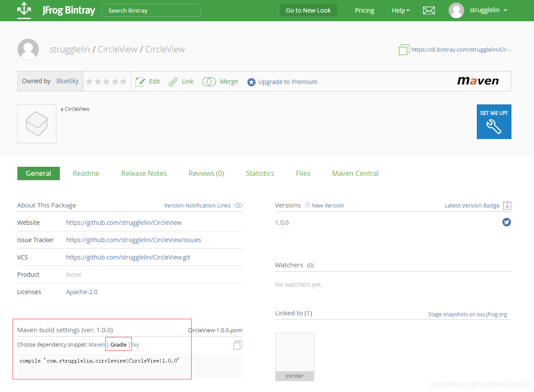Click Stage snapshots on oss.jfrog.org link
534x392 pixels.
click(x=468, y=314)
